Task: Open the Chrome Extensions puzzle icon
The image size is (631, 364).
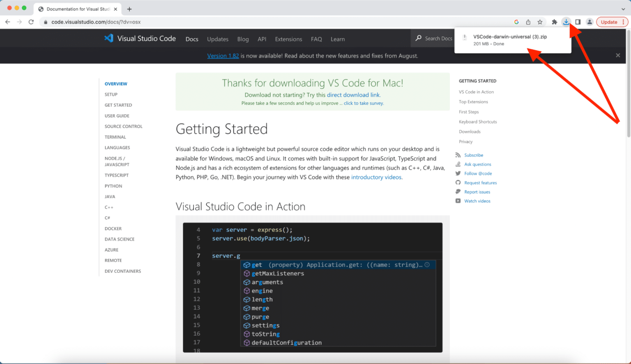Action: [x=554, y=22]
